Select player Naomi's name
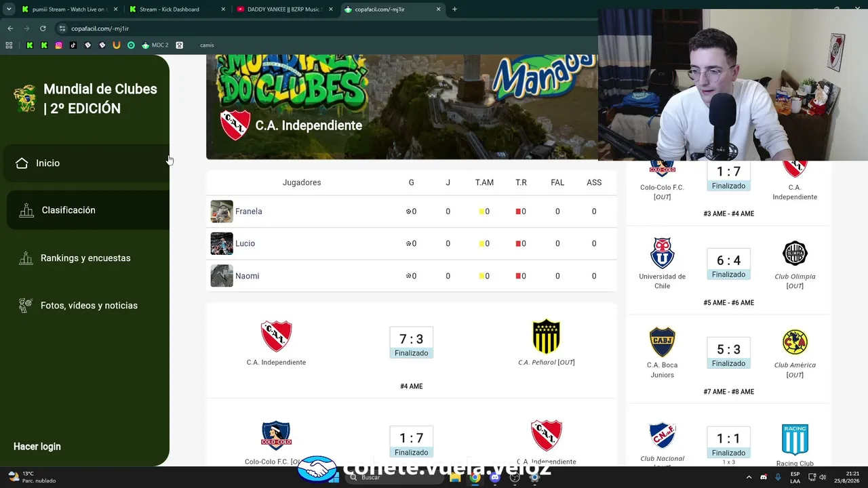Viewport: 868px width, 488px height. (x=248, y=276)
